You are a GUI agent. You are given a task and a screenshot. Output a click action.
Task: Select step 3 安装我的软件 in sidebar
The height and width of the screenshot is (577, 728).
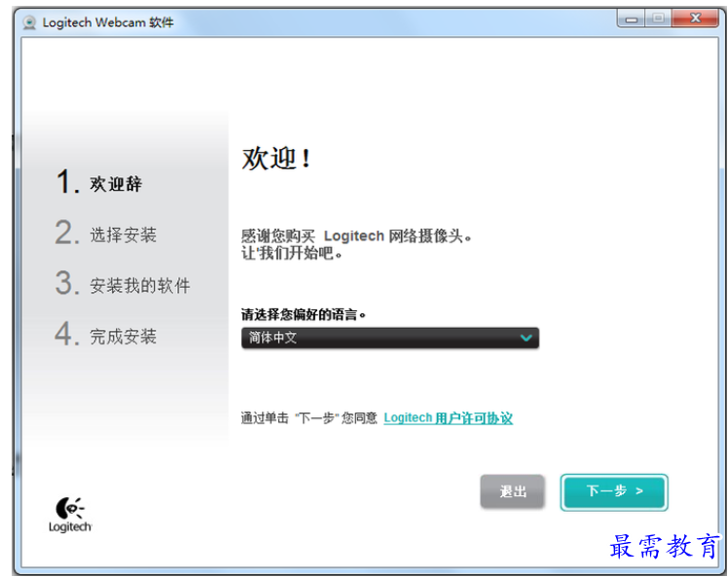pyautogui.click(x=123, y=284)
